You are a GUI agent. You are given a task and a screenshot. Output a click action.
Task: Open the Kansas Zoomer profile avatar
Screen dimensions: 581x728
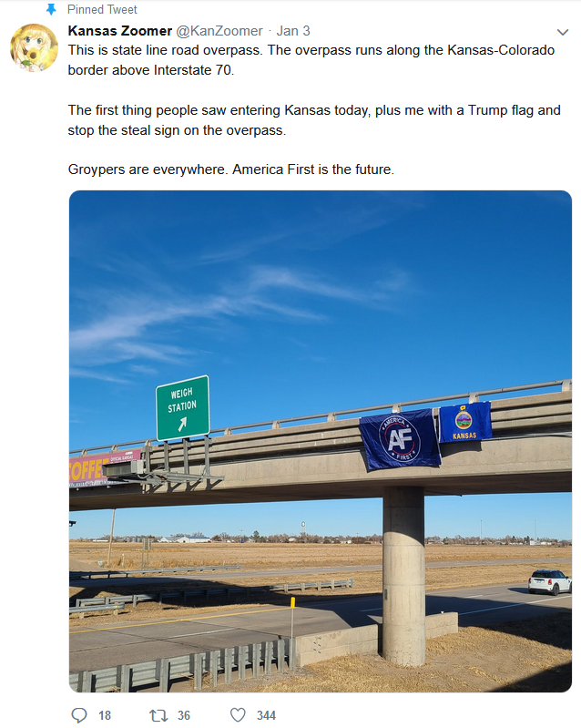point(34,47)
